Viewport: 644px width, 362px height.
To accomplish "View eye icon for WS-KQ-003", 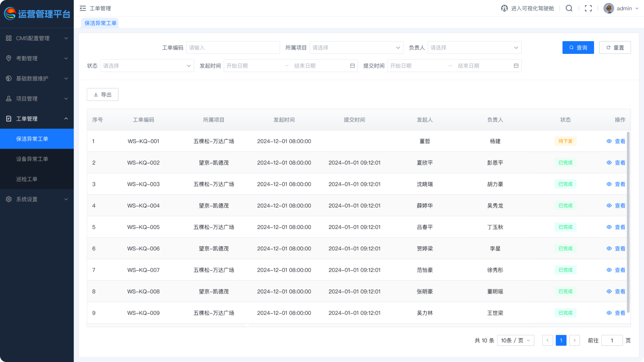I will (609, 184).
